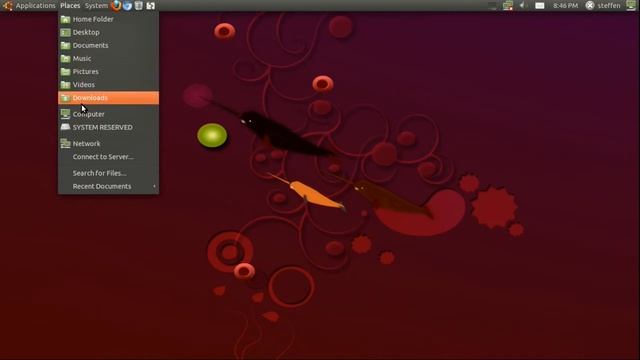Open the Pictures folder entry
640x360 pixels.
pyautogui.click(x=108, y=71)
